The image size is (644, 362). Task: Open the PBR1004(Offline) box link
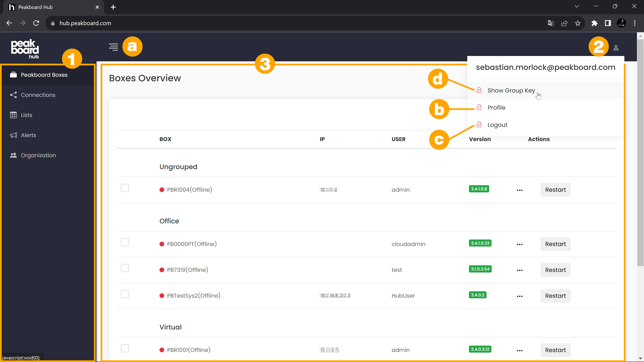coord(190,190)
